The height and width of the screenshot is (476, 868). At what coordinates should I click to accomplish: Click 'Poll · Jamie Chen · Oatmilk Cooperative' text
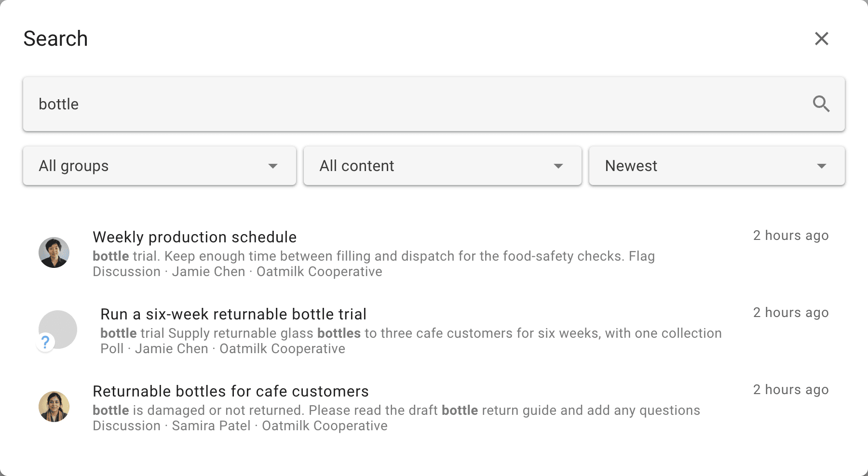[x=223, y=349]
